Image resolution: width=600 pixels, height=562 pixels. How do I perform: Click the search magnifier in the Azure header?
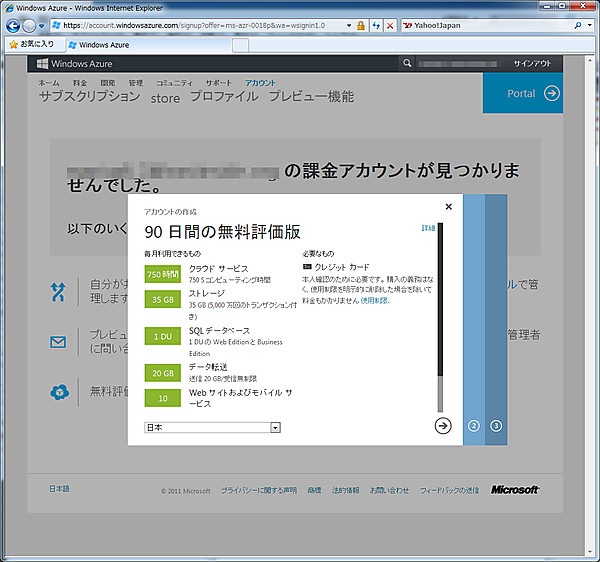pos(407,63)
